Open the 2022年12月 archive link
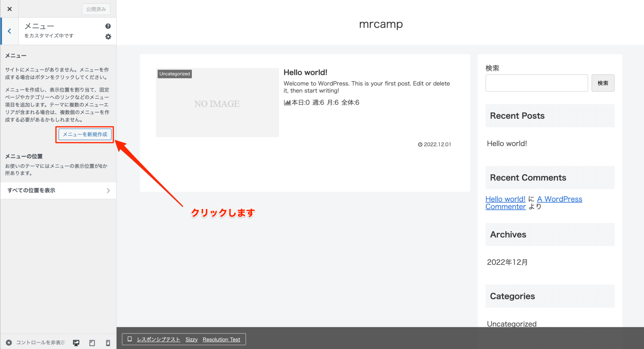The width and height of the screenshot is (644, 349). tap(507, 262)
